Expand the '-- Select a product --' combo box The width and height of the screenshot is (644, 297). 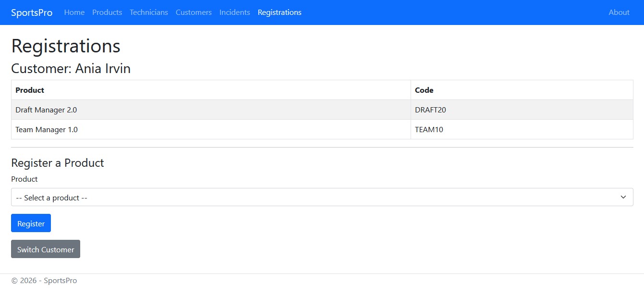pos(322,197)
